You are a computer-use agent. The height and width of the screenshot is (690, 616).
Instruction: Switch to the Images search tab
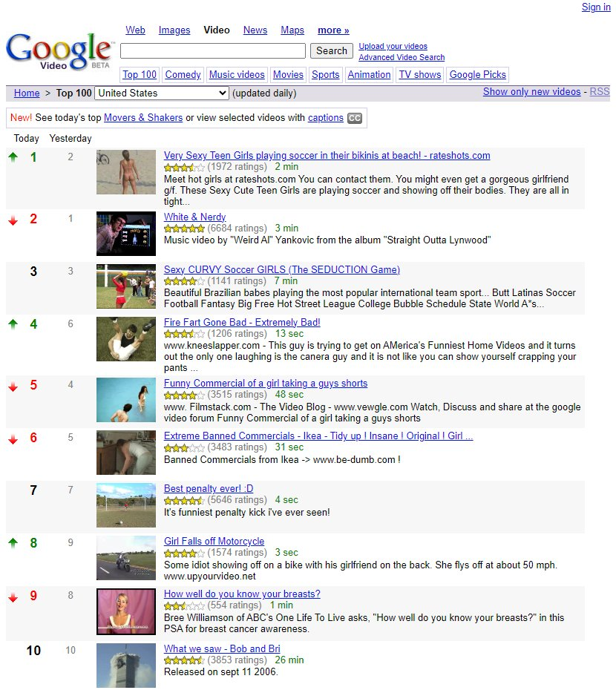coord(174,30)
